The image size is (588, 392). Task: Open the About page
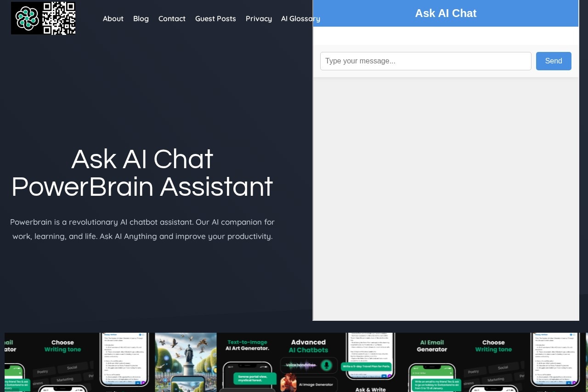(x=113, y=18)
